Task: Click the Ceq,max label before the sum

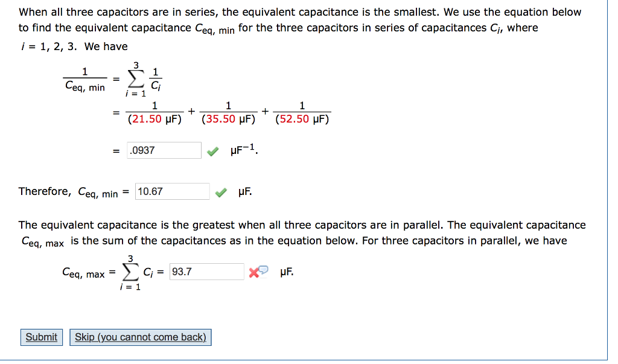Action: click(83, 272)
